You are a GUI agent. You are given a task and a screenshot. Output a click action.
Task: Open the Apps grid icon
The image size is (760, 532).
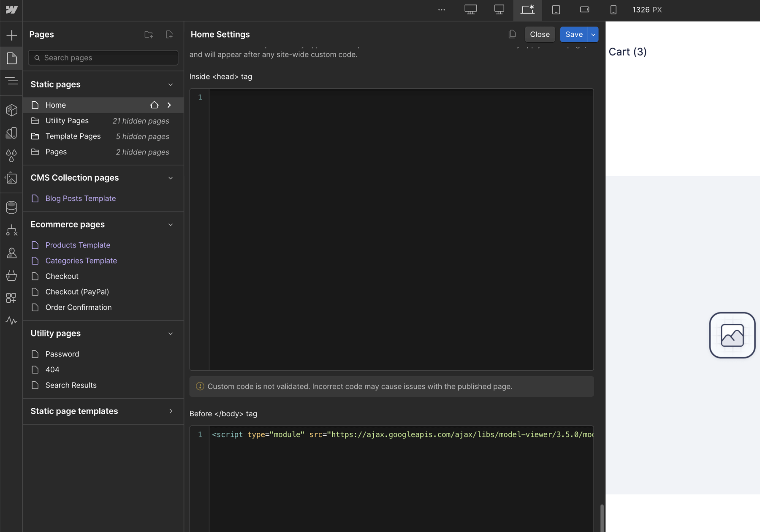tap(11, 298)
